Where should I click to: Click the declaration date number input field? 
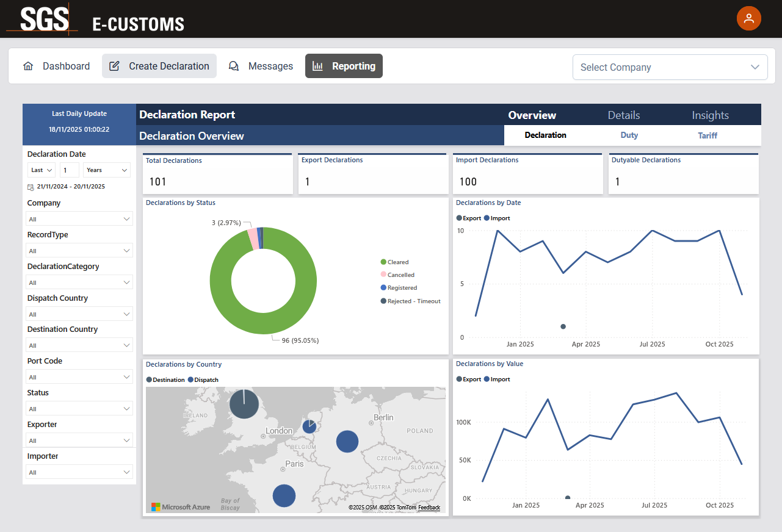pyautogui.click(x=69, y=170)
